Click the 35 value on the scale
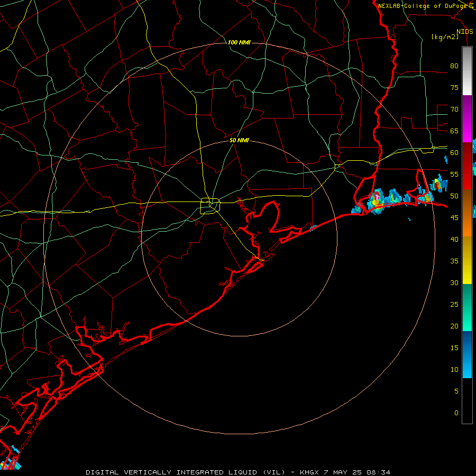Viewport: 476px width, 476px height. click(x=454, y=261)
